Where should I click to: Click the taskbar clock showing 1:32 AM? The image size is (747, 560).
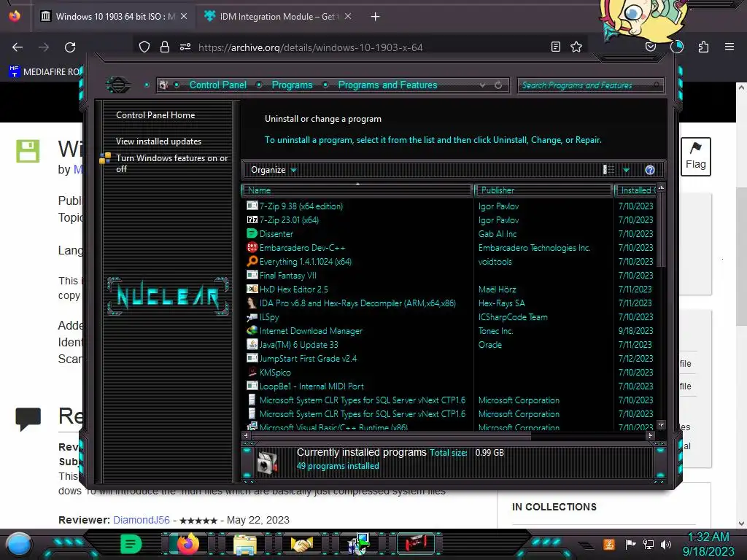pyautogui.click(x=708, y=544)
